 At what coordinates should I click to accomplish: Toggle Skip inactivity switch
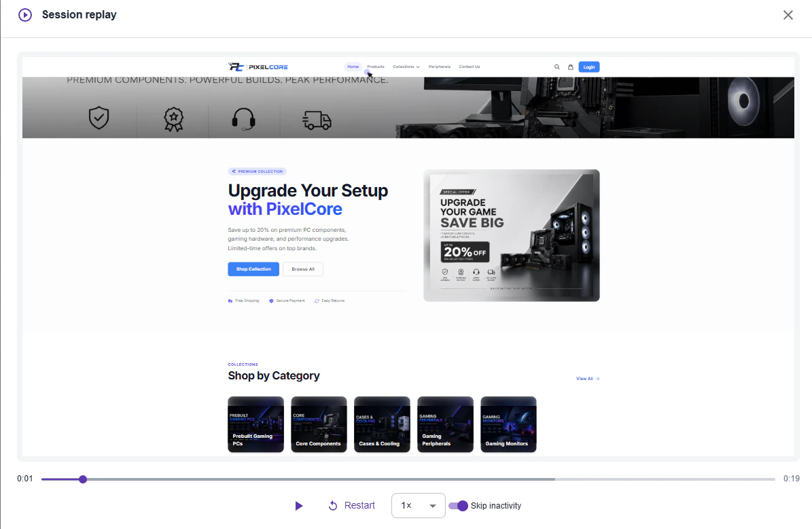(458, 506)
